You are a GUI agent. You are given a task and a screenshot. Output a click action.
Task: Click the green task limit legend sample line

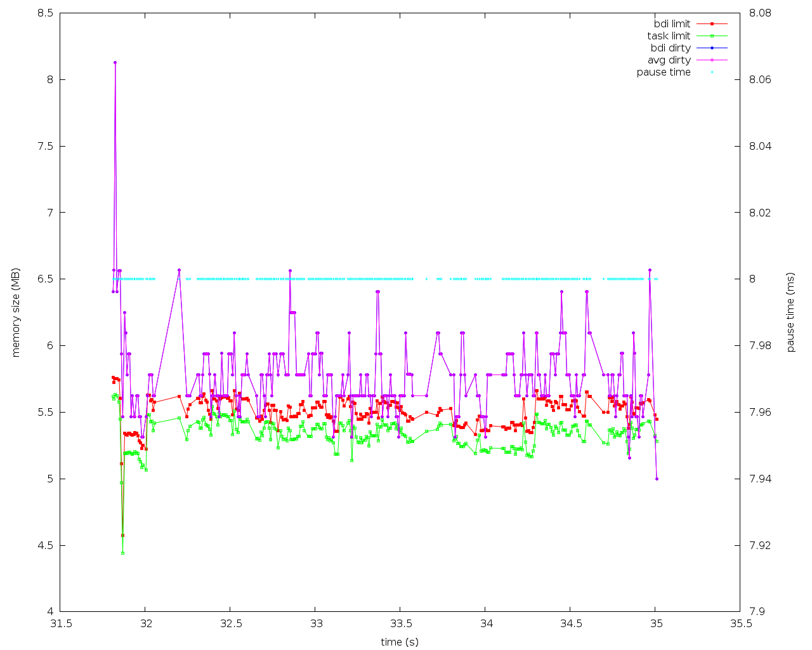pos(712,36)
